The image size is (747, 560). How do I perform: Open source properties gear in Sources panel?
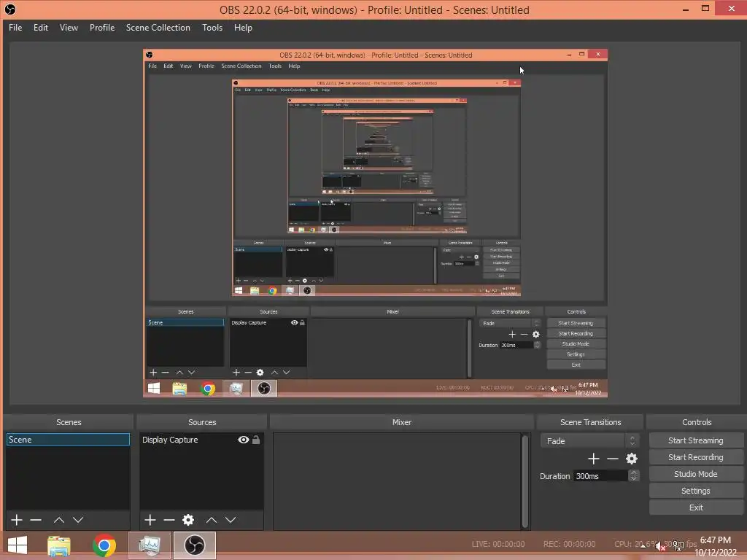point(188,519)
